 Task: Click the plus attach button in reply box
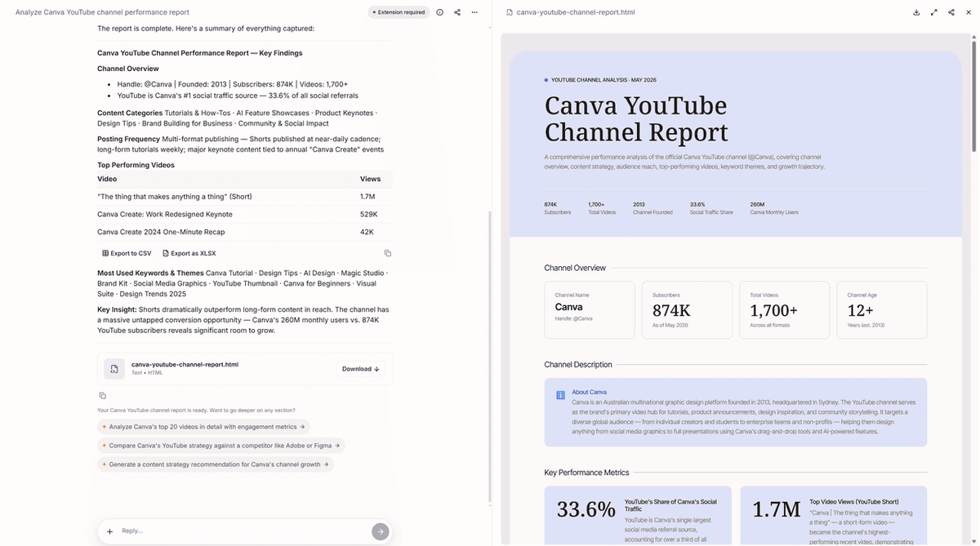click(109, 531)
